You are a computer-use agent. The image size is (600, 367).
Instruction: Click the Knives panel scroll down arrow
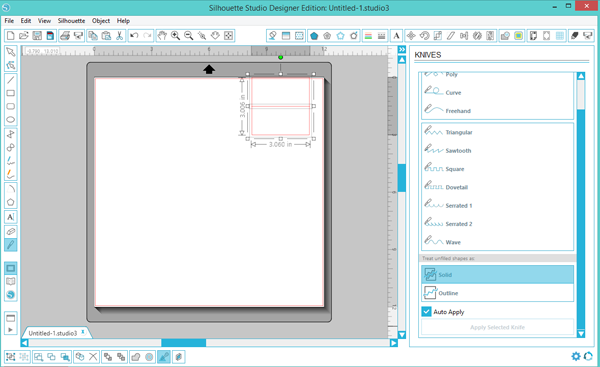tap(581, 334)
